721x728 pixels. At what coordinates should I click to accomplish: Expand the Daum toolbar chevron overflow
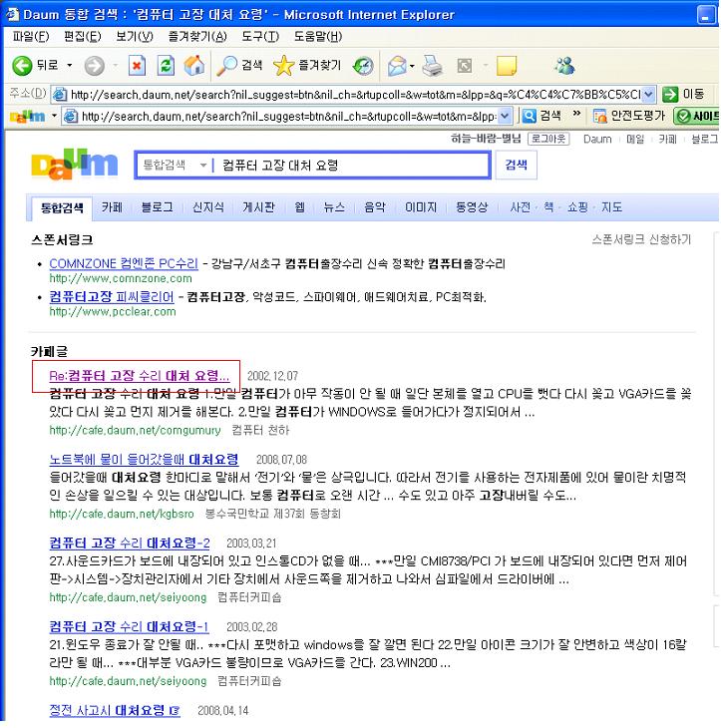[x=576, y=114]
